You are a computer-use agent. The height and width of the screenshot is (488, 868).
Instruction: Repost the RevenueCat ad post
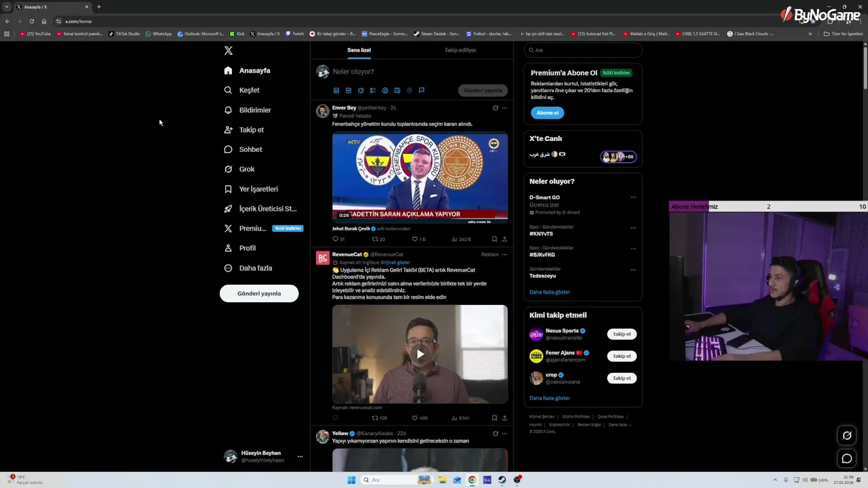click(380, 418)
